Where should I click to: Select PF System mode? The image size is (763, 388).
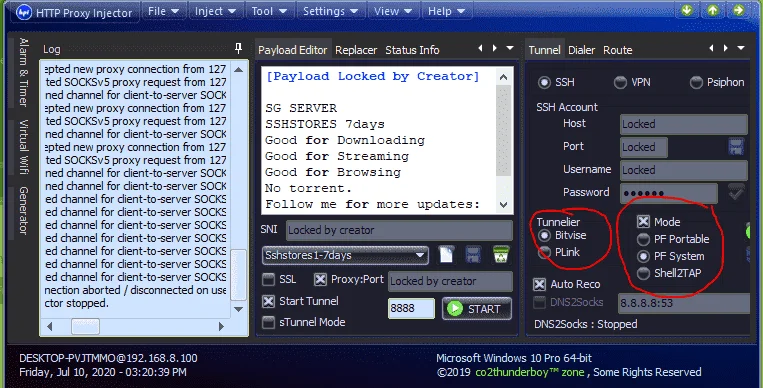click(643, 256)
